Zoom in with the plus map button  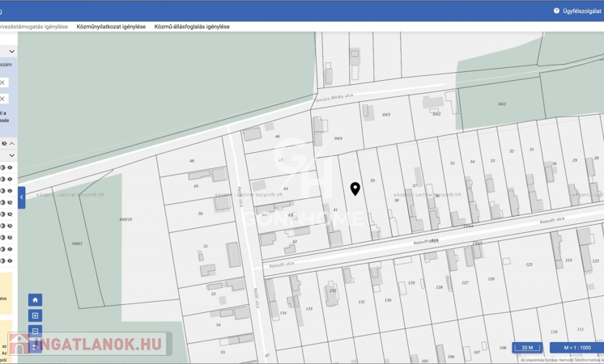35,315
